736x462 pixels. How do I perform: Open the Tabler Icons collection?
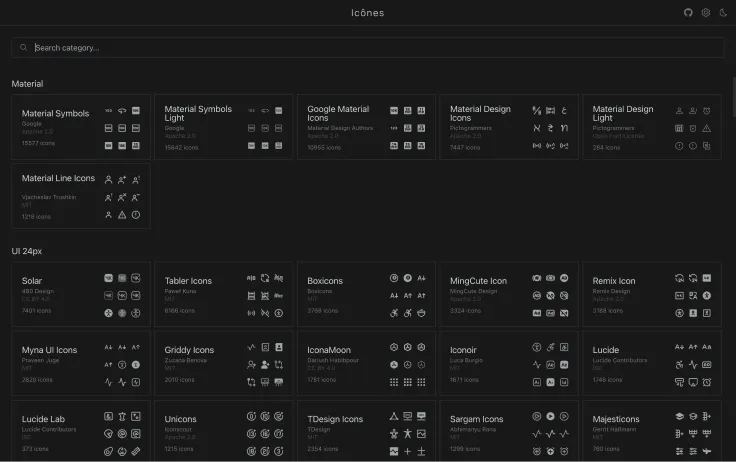[223, 294]
